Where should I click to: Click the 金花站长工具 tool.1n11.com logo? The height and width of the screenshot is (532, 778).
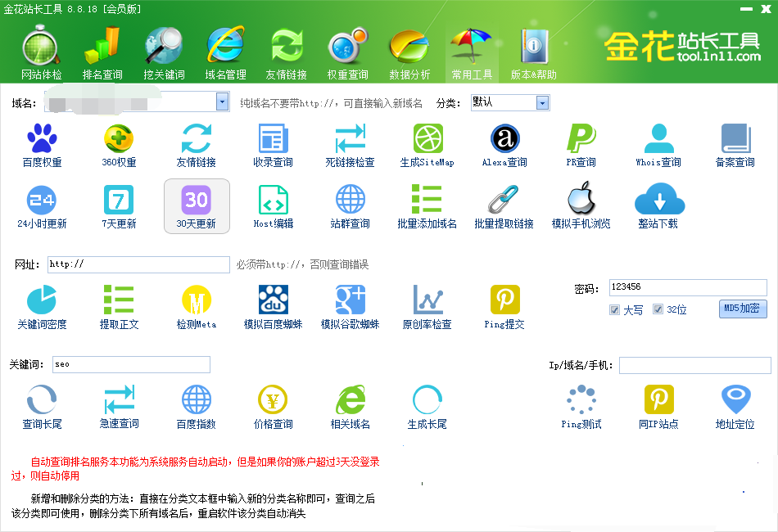point(682,47)
